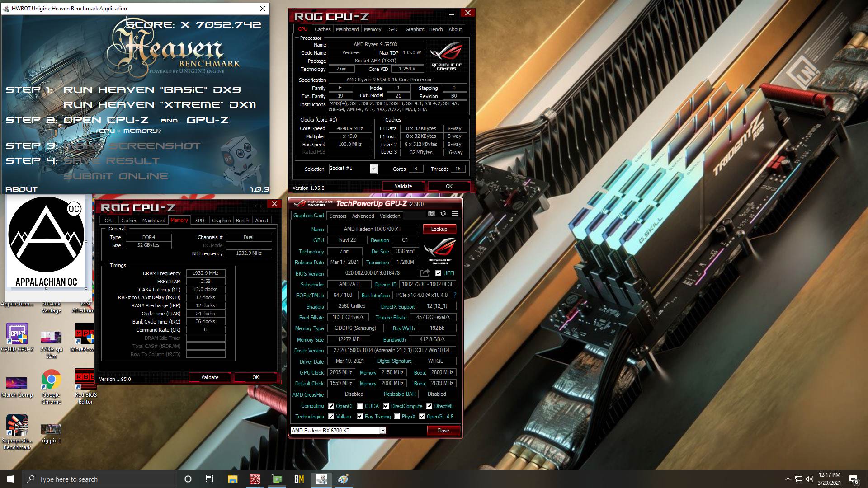Select the Appalachian OC logo image
The height and width of the screenshot is (488, 868).
click(x=46, y=242)
